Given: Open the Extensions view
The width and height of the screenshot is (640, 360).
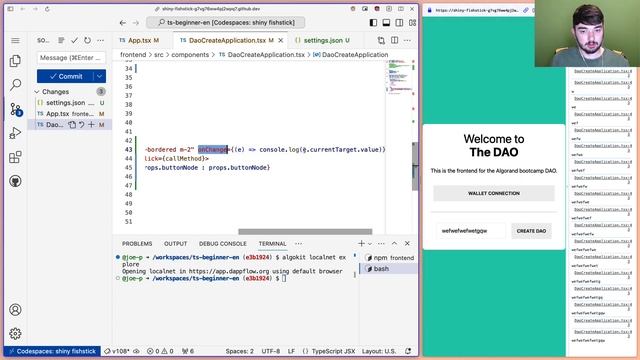Looking at the screenshot, I should click(15, 157).
